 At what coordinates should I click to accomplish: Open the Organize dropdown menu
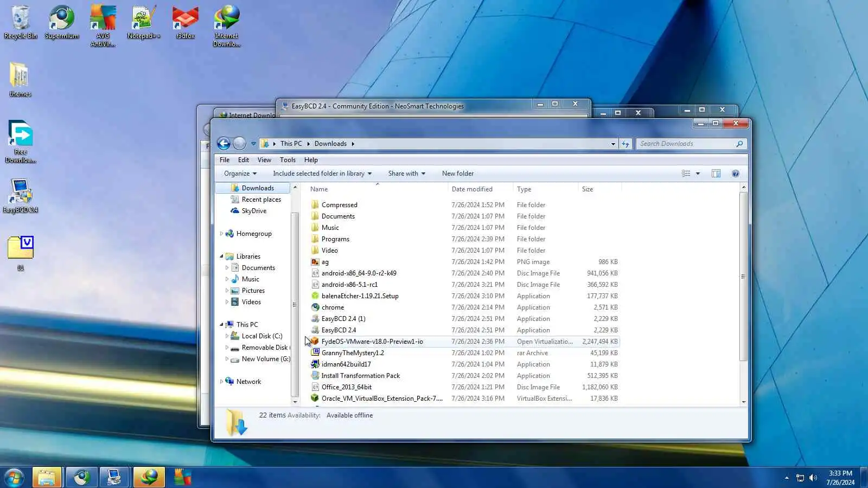coord(240,174)
